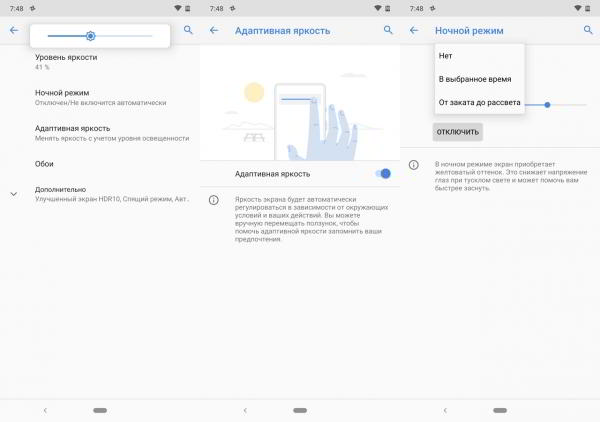
Task: Tap search icon on Ночной режим screen
Action: 588,30
